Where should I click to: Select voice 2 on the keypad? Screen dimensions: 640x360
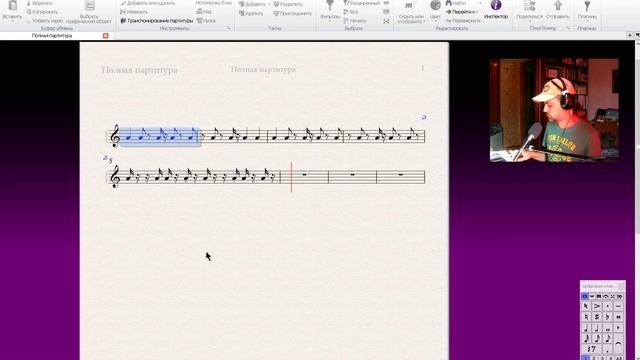point(594,358)
